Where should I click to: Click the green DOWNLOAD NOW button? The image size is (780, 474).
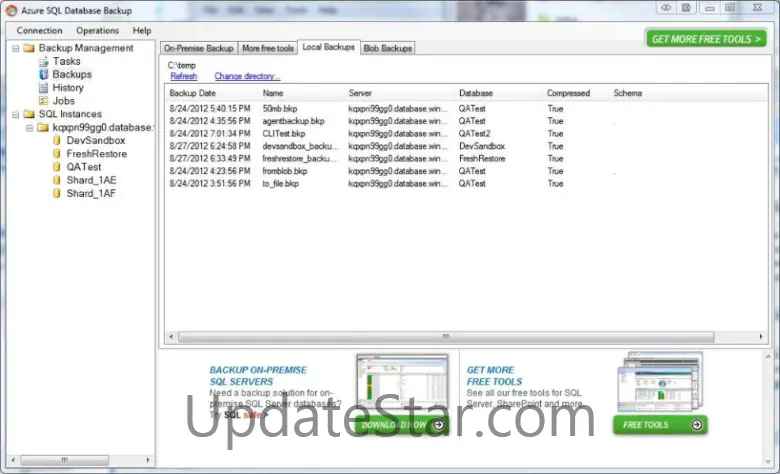pos(401,425)
